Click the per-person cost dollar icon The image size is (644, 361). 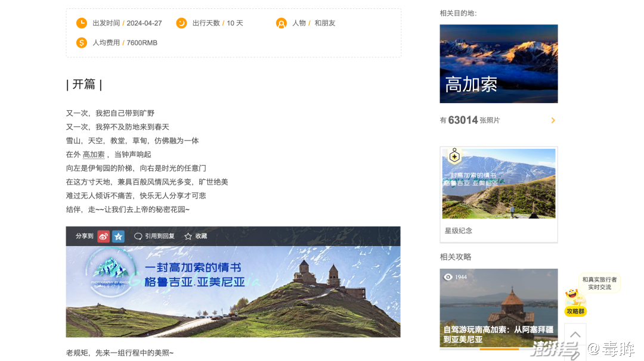[82, 43]
